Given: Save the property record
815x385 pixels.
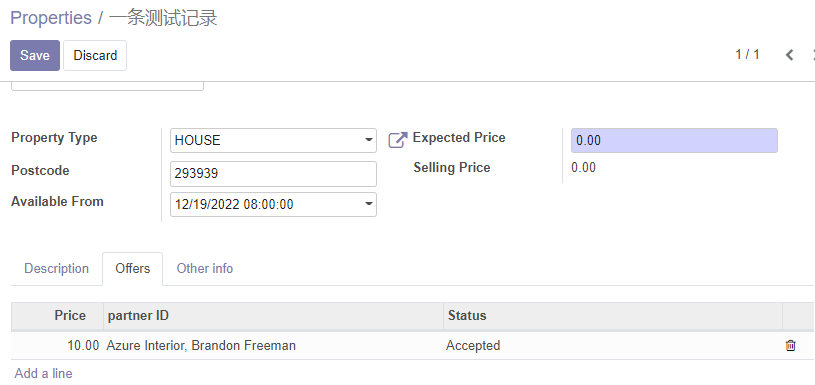Looking at the screenshot, I should [35, 55].
